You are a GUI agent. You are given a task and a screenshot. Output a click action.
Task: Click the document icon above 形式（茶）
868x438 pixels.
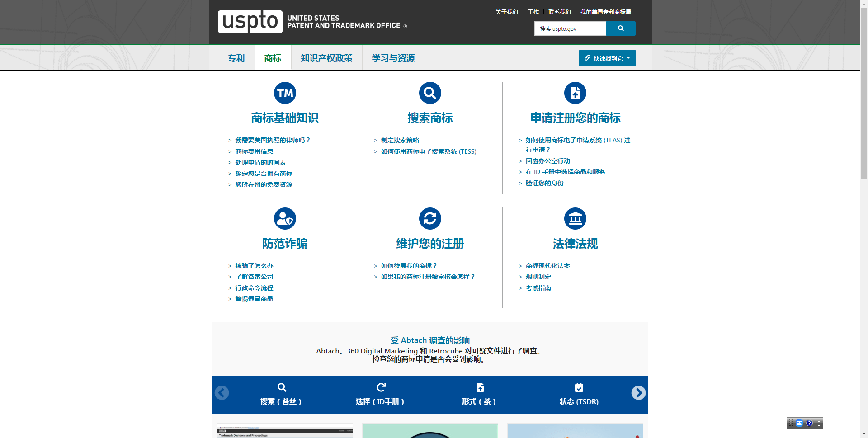(x=480, y=387)
